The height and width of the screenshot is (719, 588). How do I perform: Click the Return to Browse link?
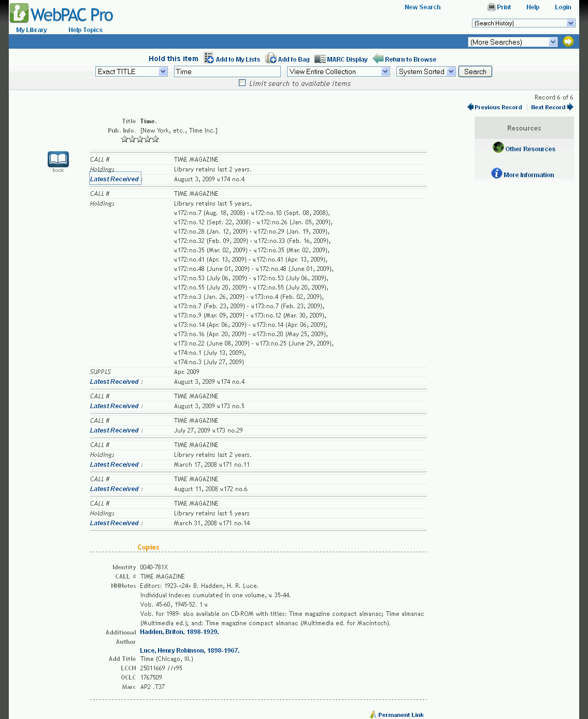[x=410, y=60]
